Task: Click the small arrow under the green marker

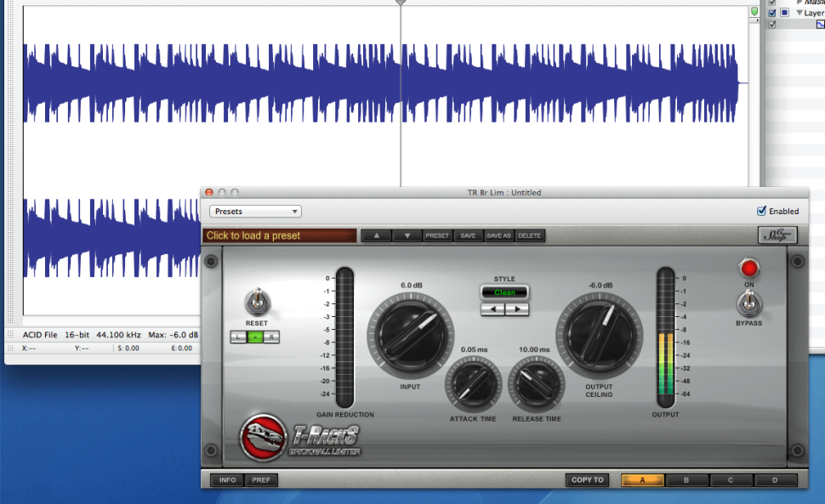Action: click(x=757, y=20)
